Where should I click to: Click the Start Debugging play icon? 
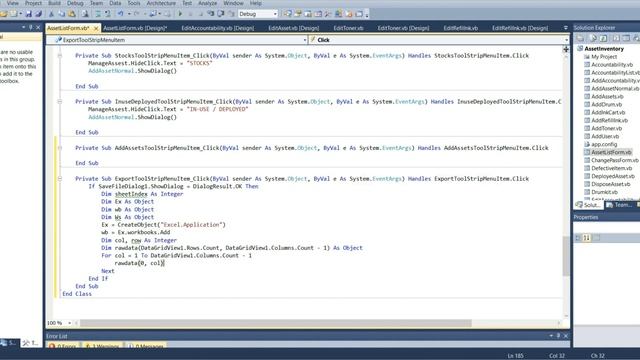click(x=180, y=14)
